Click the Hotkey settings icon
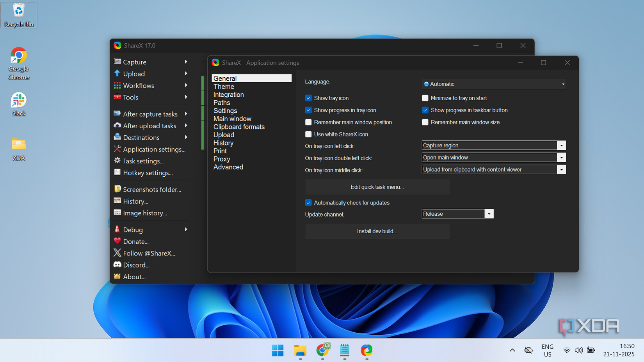Viewport: 644px width, 362px height. point(117,172)
